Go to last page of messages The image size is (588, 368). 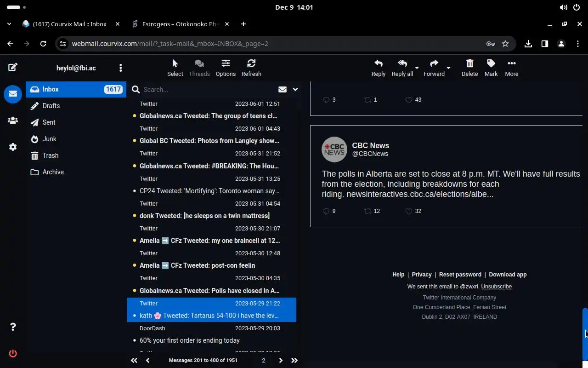tap(294, 361)
